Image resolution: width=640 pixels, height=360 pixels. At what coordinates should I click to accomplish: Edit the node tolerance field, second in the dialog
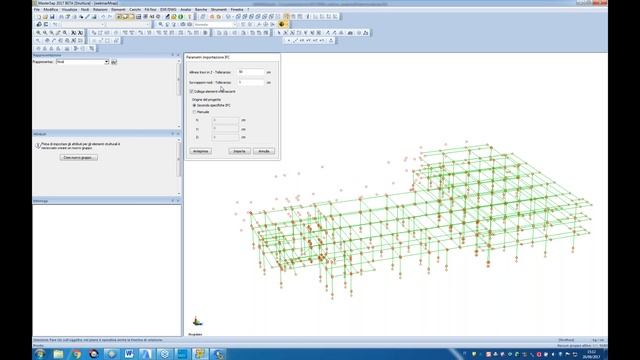coord(251,82)
